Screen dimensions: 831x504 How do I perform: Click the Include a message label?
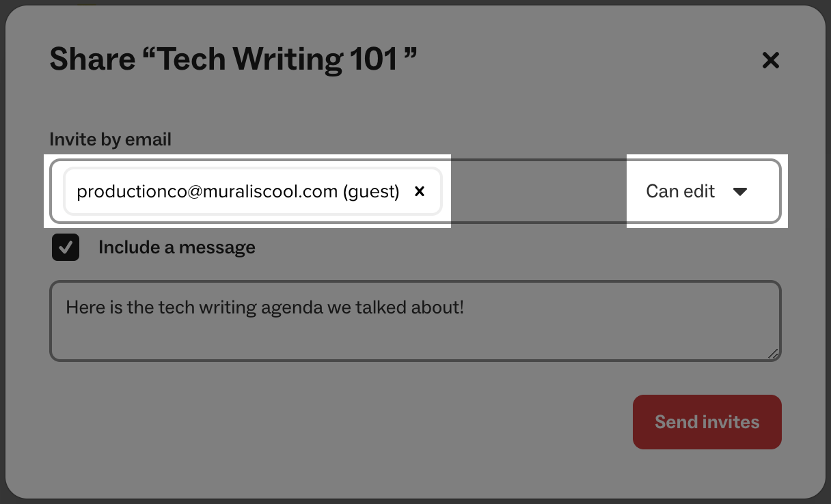pyautogui.click(x=177, y=247)
